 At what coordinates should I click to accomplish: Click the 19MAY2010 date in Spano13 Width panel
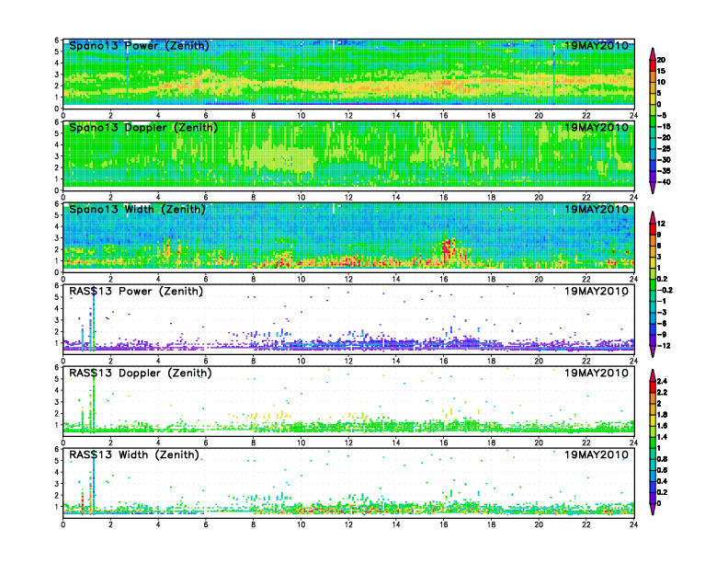click(x=597, y=209)
